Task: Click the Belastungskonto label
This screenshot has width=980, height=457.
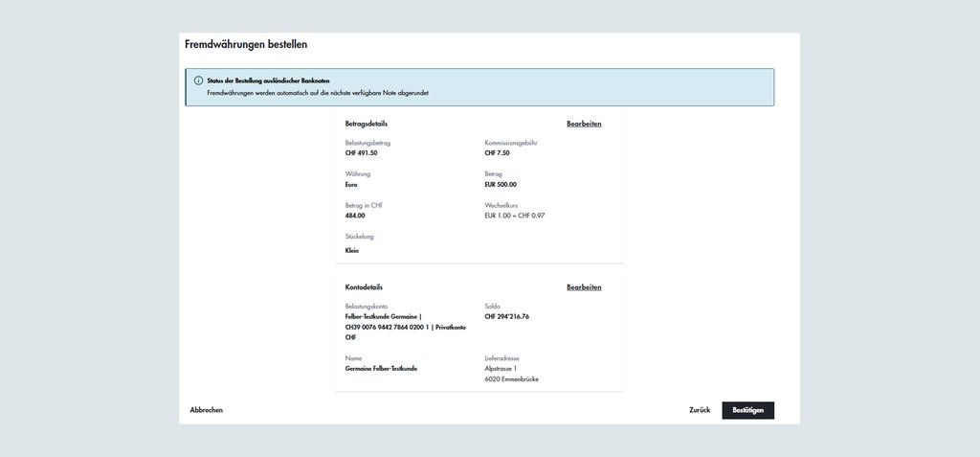Action: (367, 307)
